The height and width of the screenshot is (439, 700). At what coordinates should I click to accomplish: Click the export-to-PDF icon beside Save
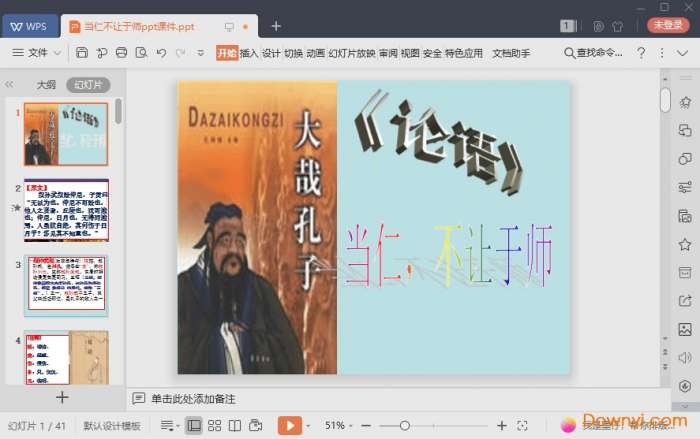tap(102, 53)
